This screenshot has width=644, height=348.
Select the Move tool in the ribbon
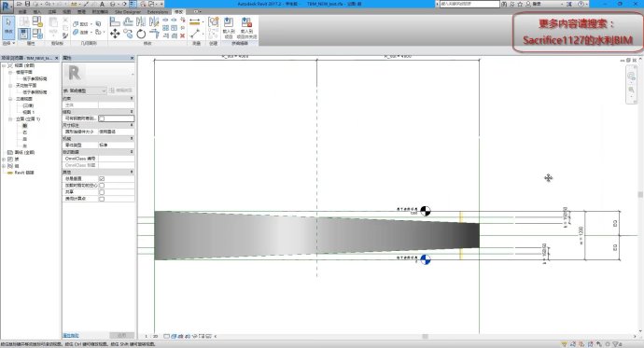point(115,34)
